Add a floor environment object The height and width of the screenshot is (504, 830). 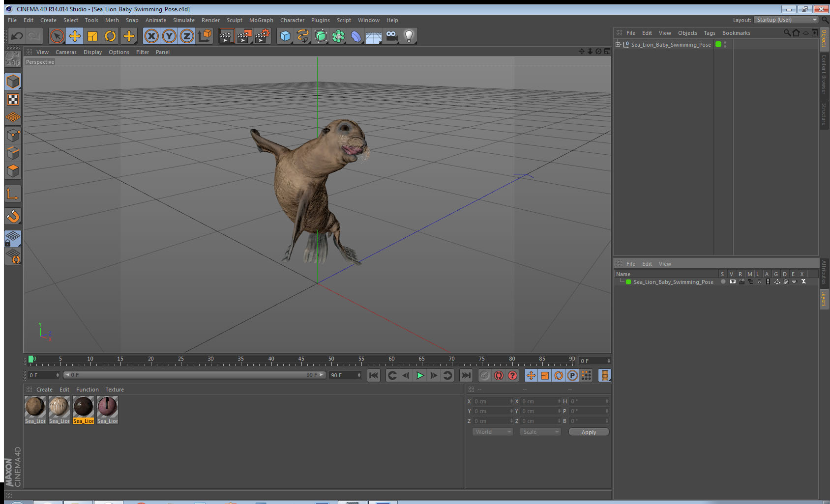374,36
